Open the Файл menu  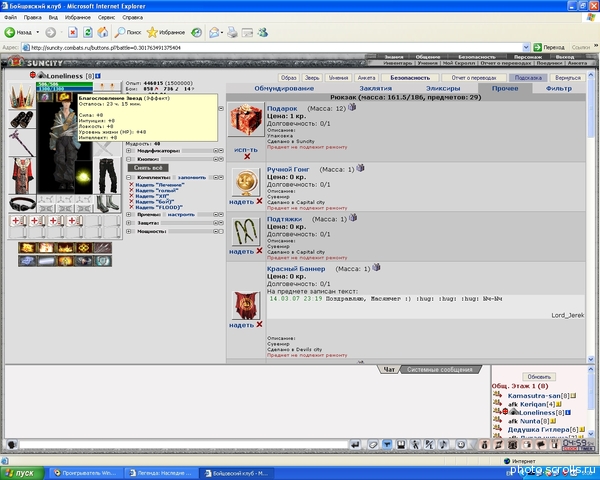coord(10,17)
